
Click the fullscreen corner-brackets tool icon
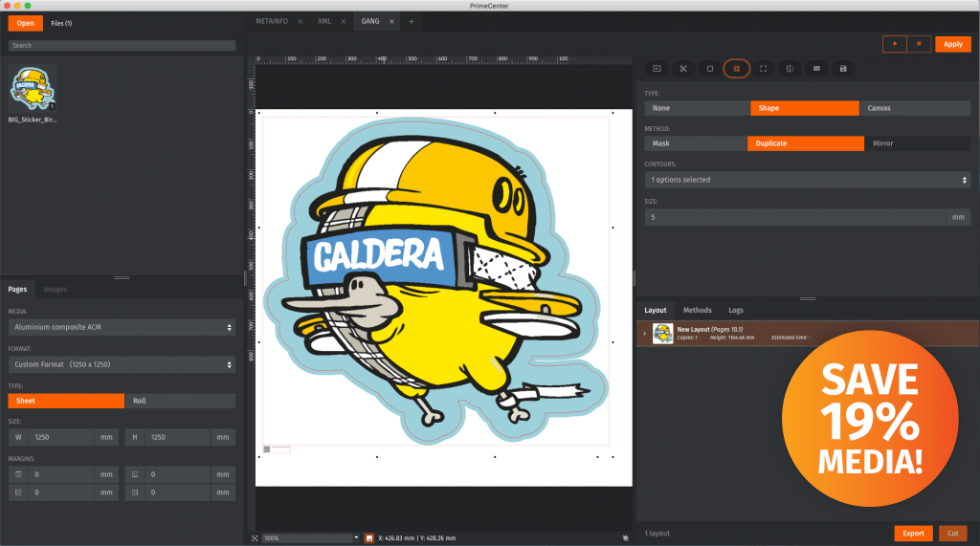[763, 69]
